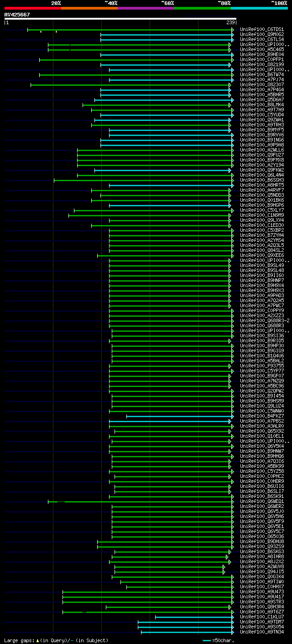Click the UniRef100_Q65X92 label

point(261,431)
